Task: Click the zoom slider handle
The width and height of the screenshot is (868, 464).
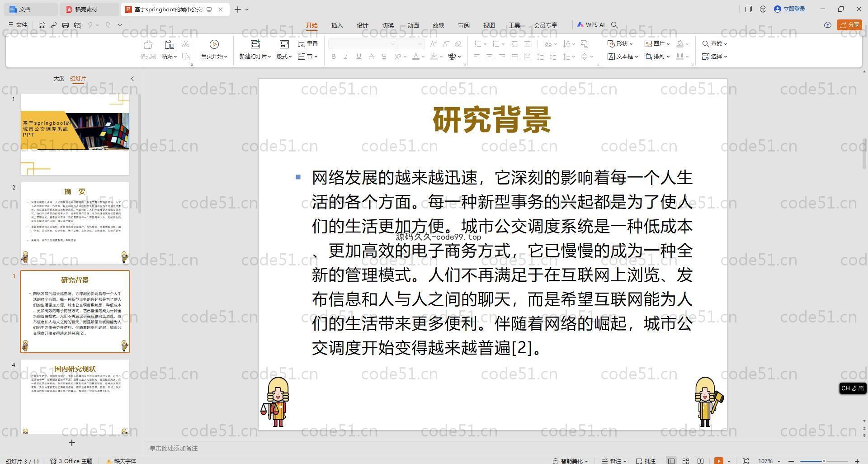Action: 824,461
